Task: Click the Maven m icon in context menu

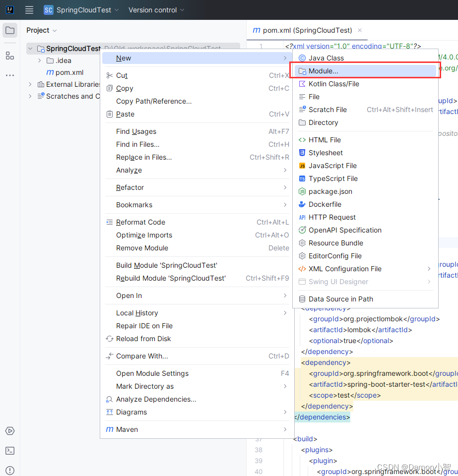Action: tap(110, 429)
